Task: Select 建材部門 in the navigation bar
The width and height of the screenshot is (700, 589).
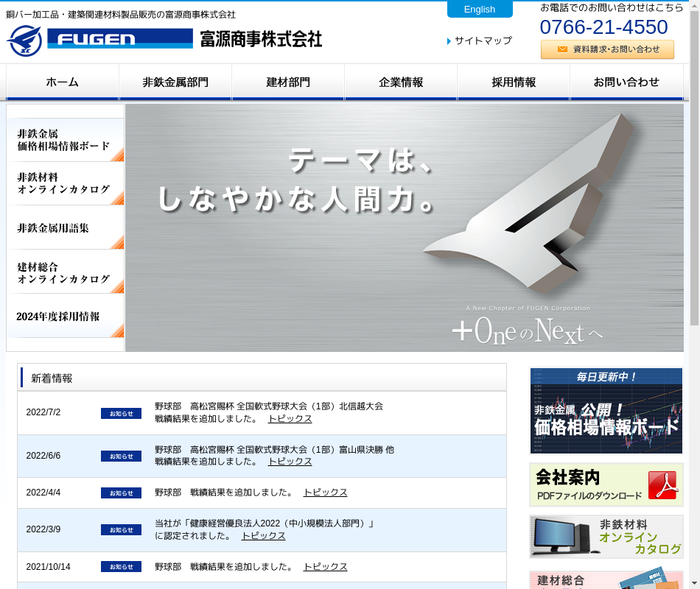Action: tap(288, 82)
